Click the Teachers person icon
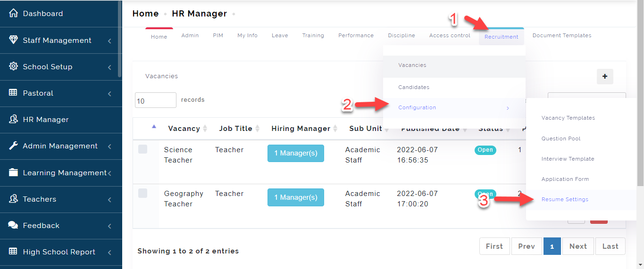 [13, 199]
